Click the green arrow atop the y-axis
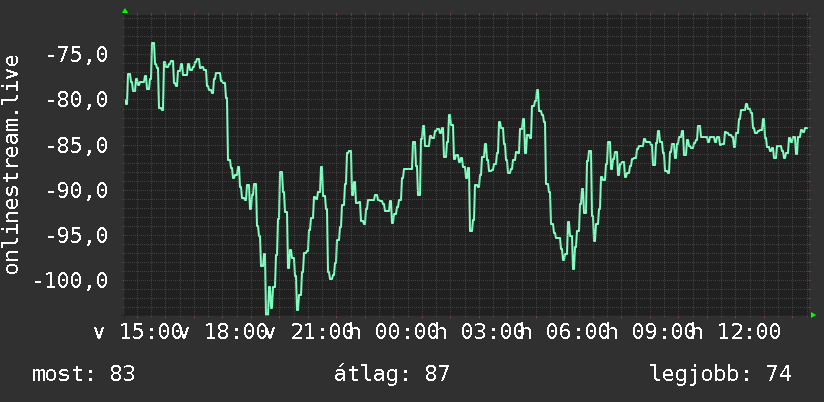 click(x=125, y=11)
